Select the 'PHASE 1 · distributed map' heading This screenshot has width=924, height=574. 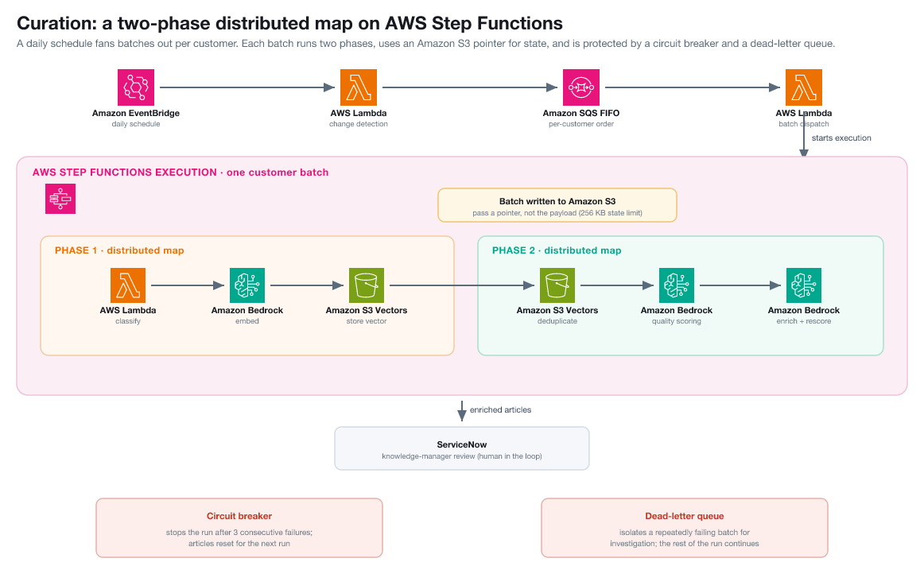coord(119,250)
